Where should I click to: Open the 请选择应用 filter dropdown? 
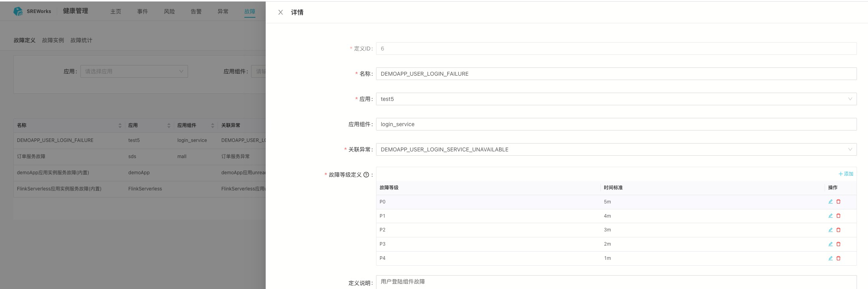134,71
